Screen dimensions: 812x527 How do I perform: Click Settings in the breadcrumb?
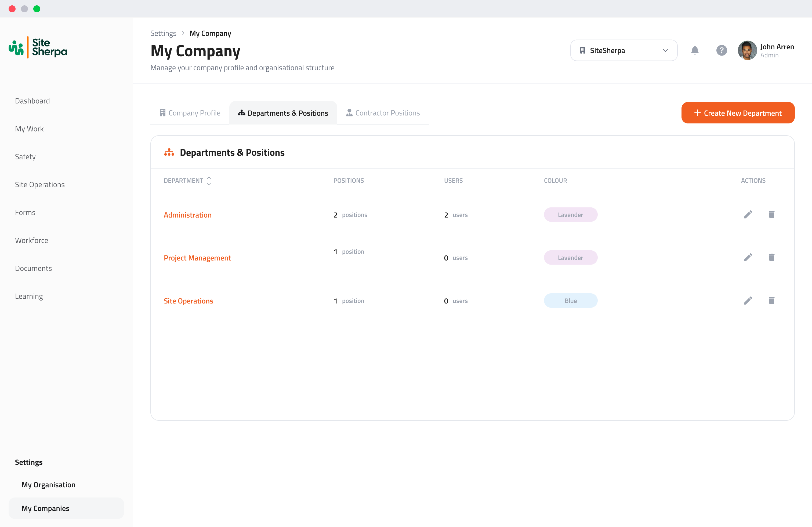tap(163, 33)
